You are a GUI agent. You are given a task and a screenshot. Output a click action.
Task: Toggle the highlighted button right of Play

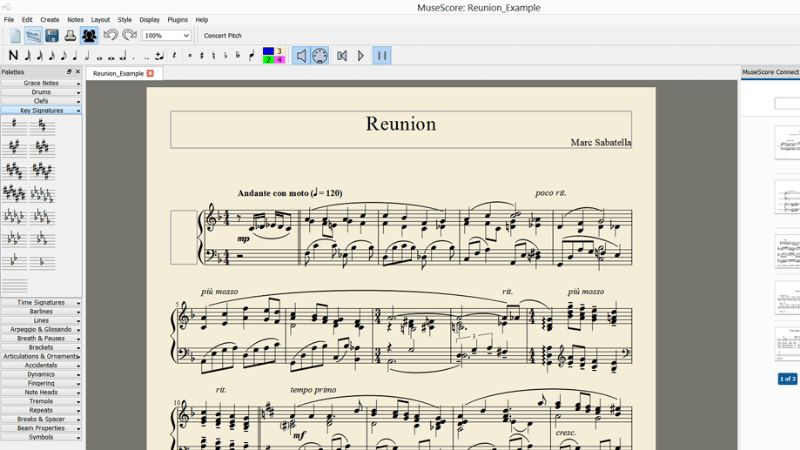click(x=382, y=56)
